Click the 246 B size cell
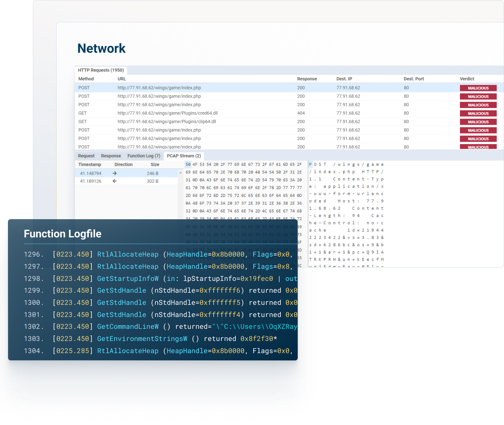This screenshot has height=425, width=504. tap(152, 174)
